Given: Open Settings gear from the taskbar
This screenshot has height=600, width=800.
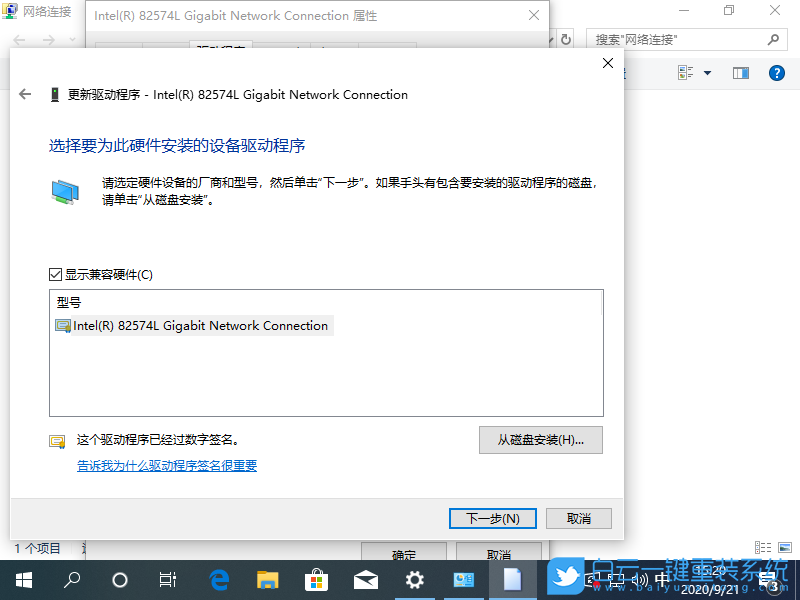Looking at the screenshot, I should (415, 580).
